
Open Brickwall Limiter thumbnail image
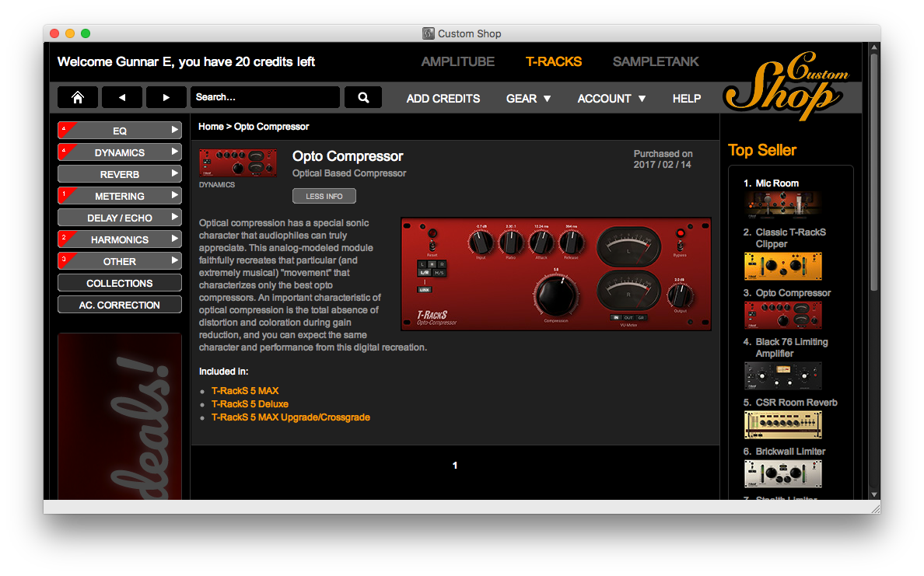782,473
